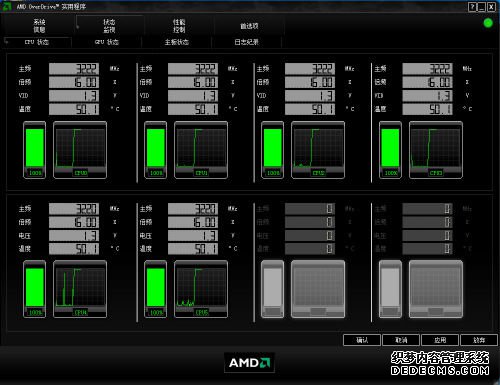Click the 取消 (Cancel) button
Viewport: 500px width, 385px height.
pyautogui.click(x=401, y=340)
